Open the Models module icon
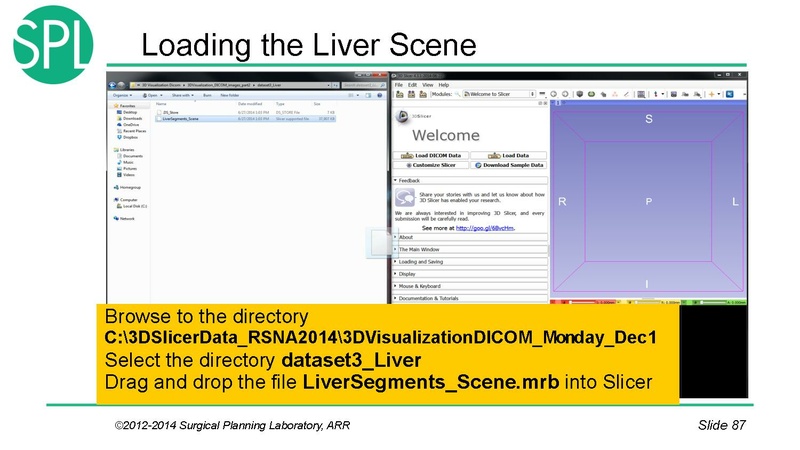Image resolution: width=800 pixels, height=450 pixels. pos(603,94)
